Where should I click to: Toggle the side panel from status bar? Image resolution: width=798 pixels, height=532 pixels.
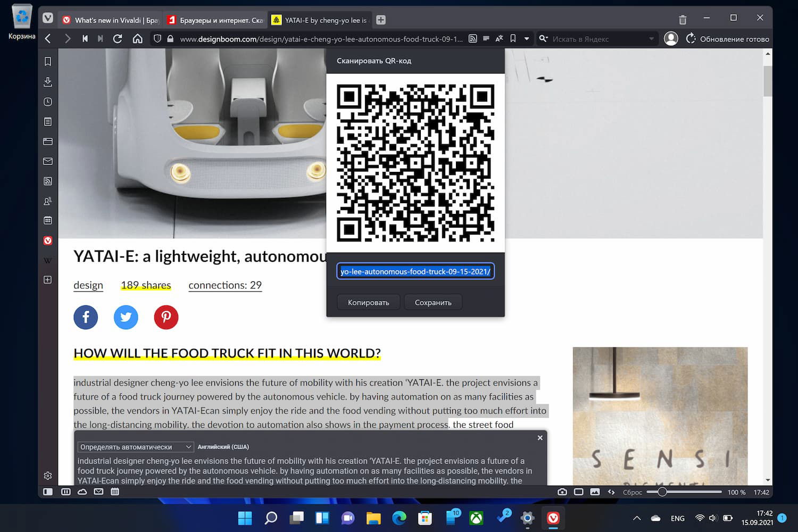tap(48, 492)
